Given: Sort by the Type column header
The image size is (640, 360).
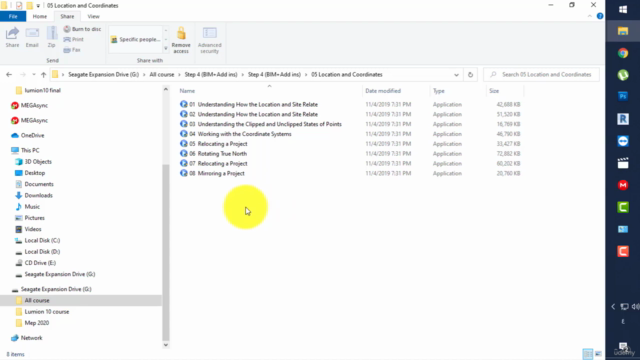Looking at the screenshot, I should pos(439,91).
